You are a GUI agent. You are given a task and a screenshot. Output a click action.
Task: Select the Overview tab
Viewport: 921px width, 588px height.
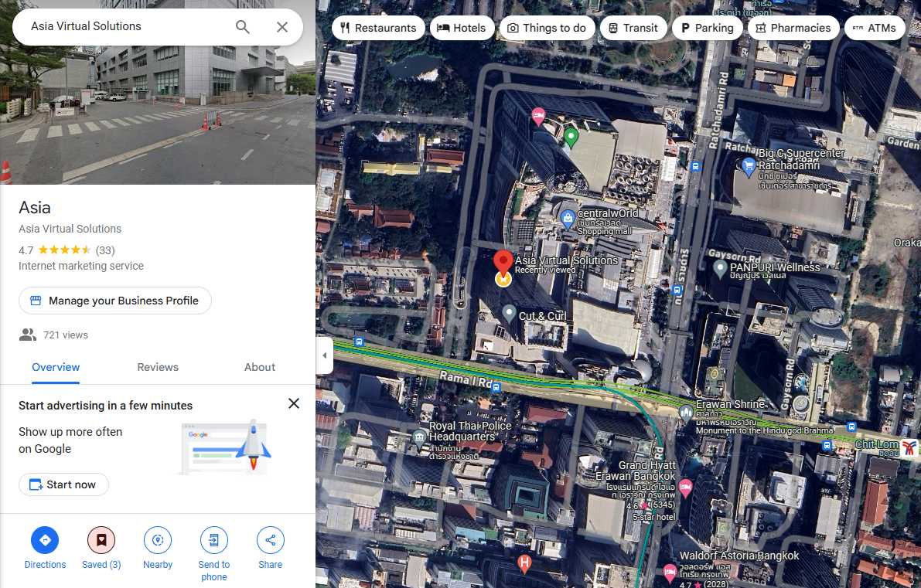pos(56,367)
